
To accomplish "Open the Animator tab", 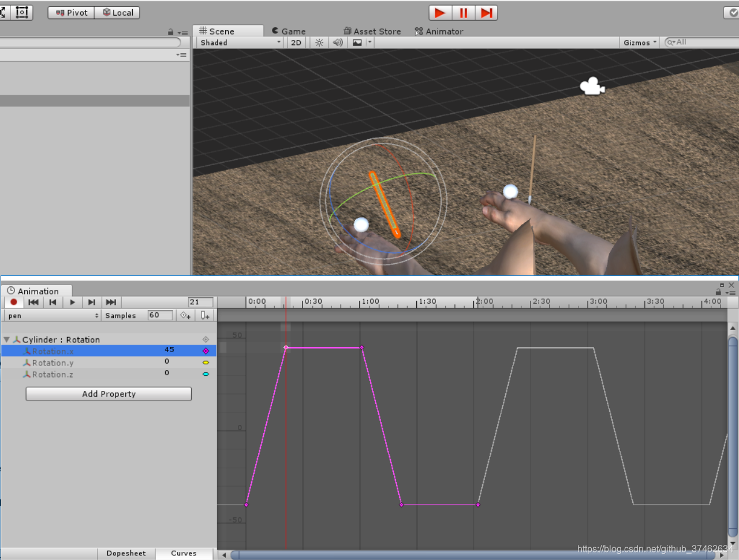I will coord(439,31).
